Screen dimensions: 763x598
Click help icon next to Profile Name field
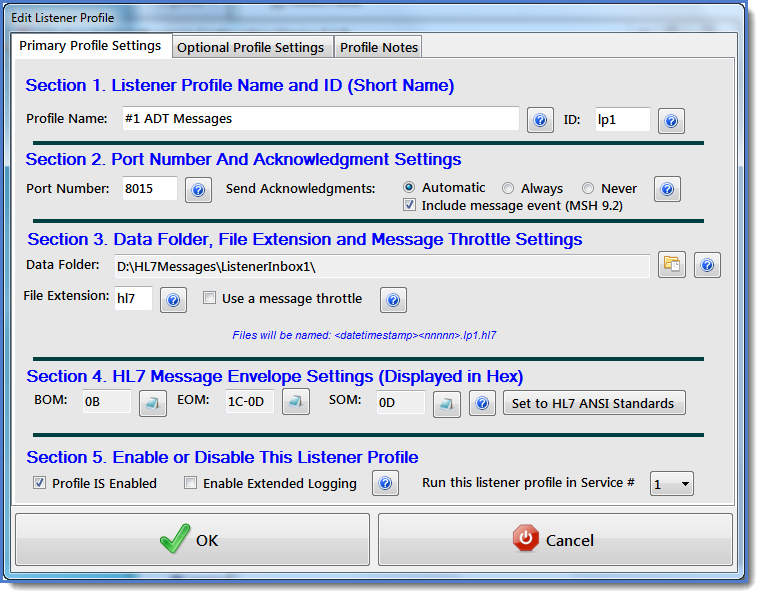point(540,120)
